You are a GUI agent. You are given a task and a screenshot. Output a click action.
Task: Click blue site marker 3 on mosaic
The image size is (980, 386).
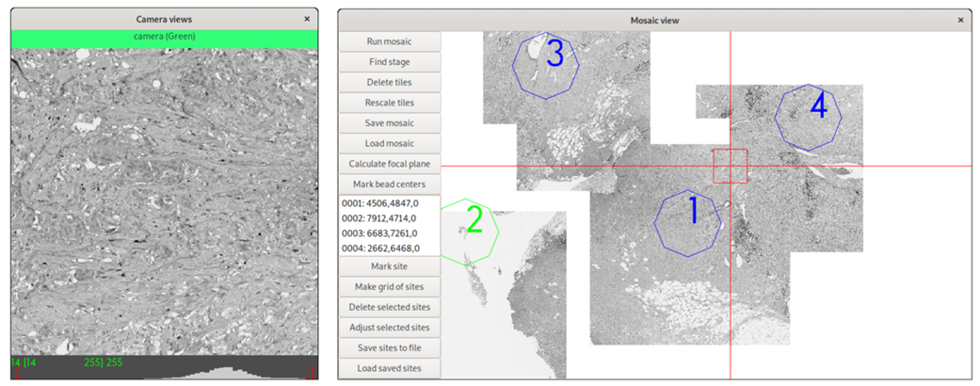pos(546,65)
